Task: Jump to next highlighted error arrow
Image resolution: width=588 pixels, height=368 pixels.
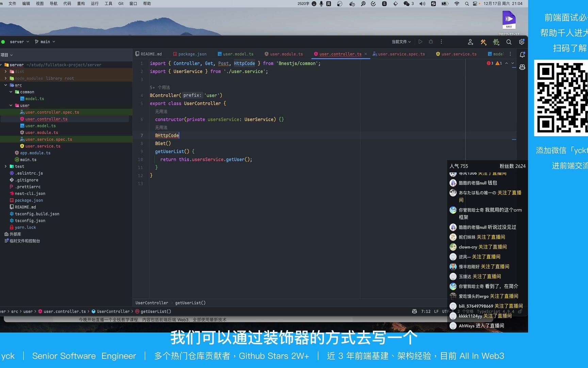Action: tap(513, 63)
